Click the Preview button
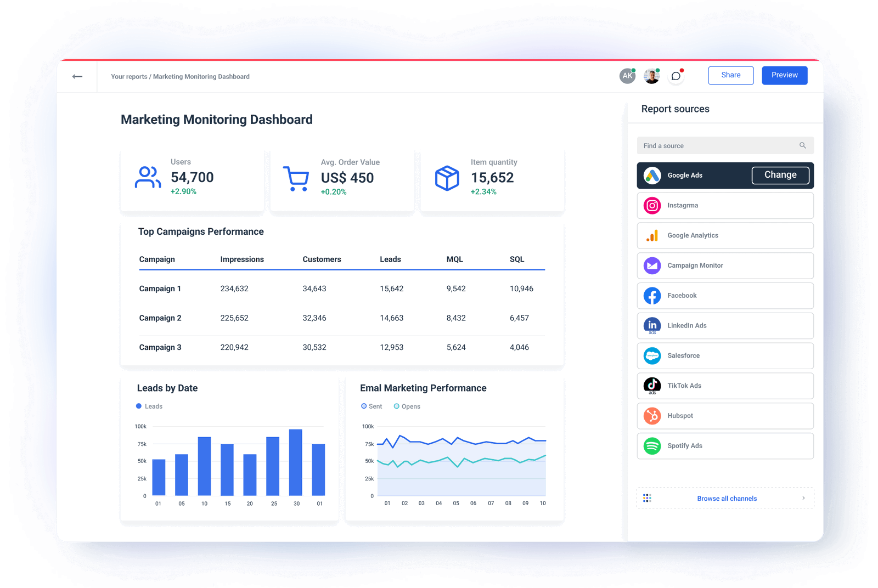The height and width of the screenshot is (588, 878). (x=784, y=75)
